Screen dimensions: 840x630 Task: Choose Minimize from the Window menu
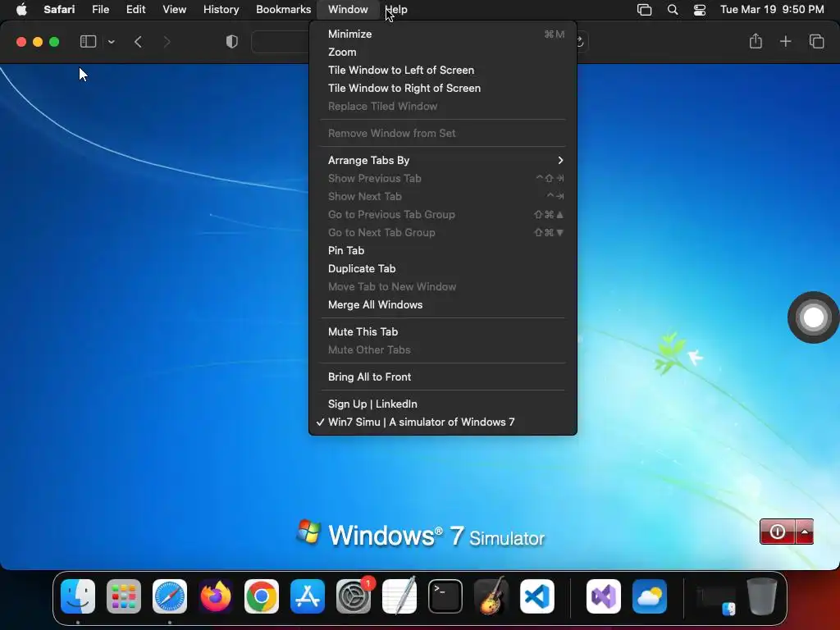pos(443,34)
